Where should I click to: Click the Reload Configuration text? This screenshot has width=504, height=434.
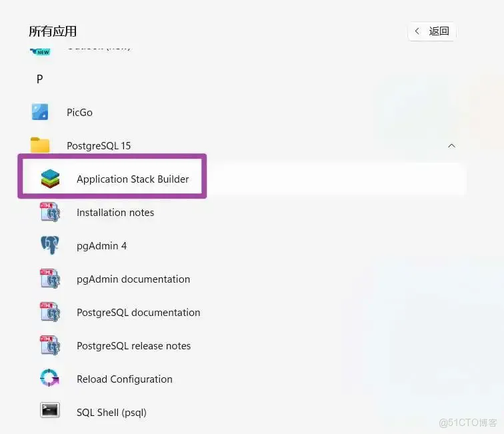click(x=125, y=379)
